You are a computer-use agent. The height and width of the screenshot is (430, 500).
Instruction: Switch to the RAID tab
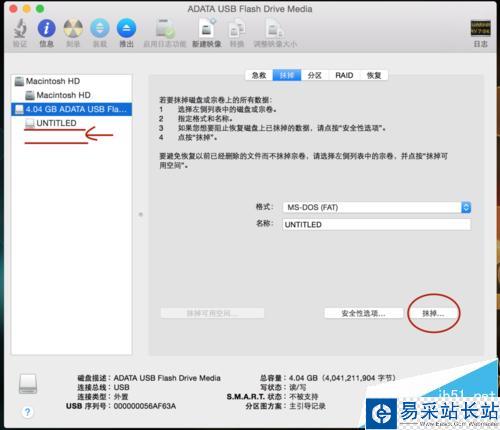point(344,75)
